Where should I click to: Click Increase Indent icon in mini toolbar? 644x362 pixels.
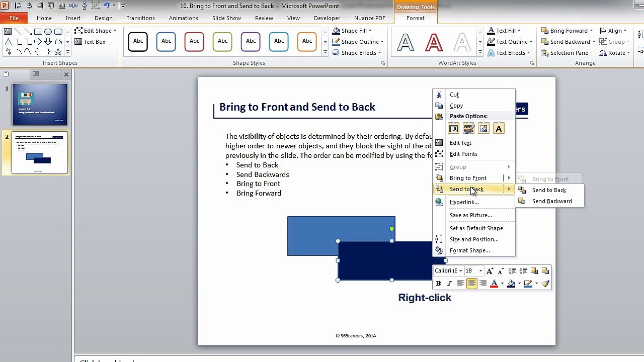point(523,271)
